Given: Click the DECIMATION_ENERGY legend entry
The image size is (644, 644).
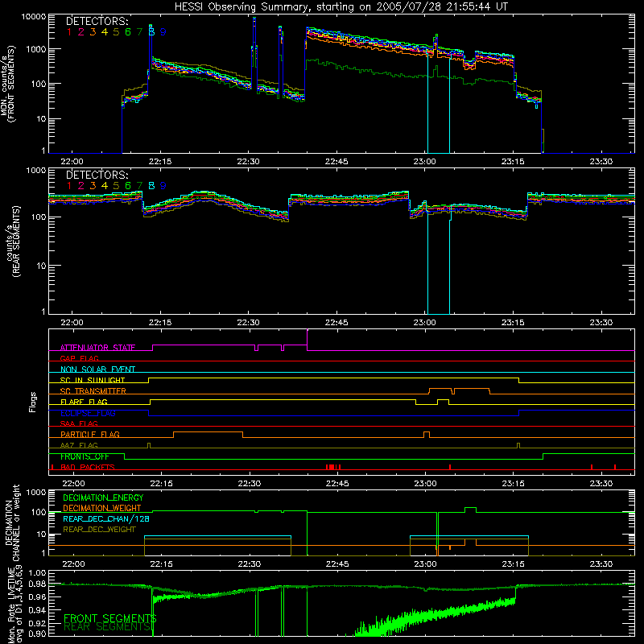Looking at the screenshot, I should pos(103,497).
